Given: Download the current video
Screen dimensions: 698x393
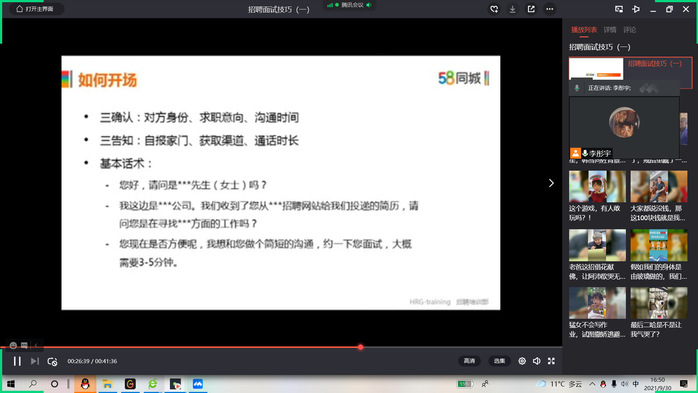Looking at the screenshot, I should (512, 9).
